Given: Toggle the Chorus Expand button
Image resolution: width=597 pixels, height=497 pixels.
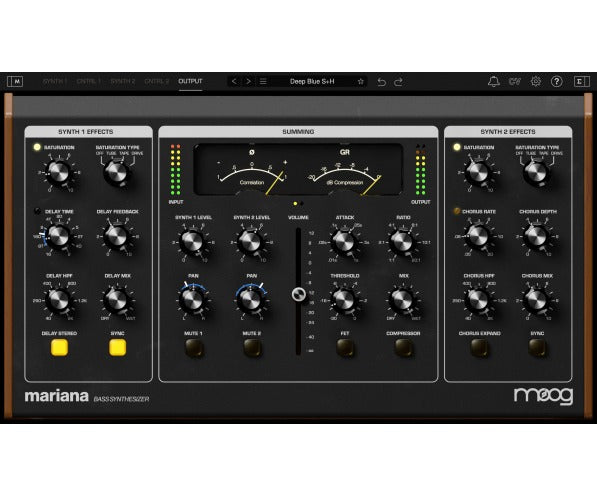Looking at the screenshot, I should click(479, 348).
